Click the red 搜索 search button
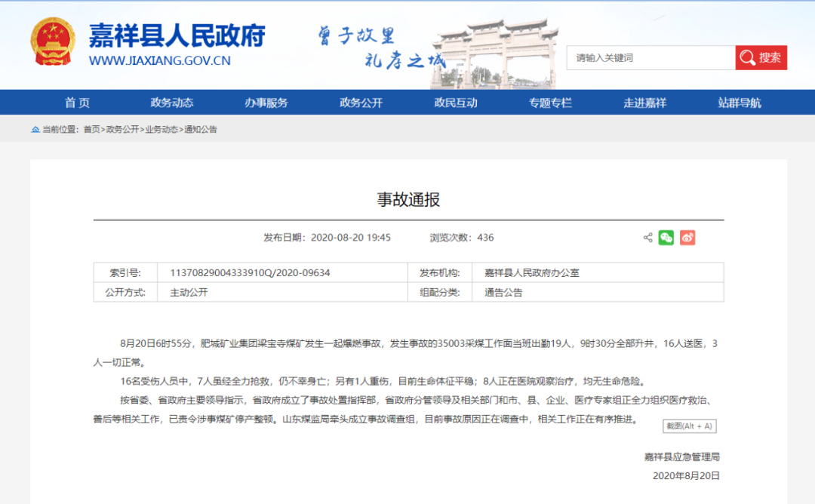815x504 pixels. 761,57
